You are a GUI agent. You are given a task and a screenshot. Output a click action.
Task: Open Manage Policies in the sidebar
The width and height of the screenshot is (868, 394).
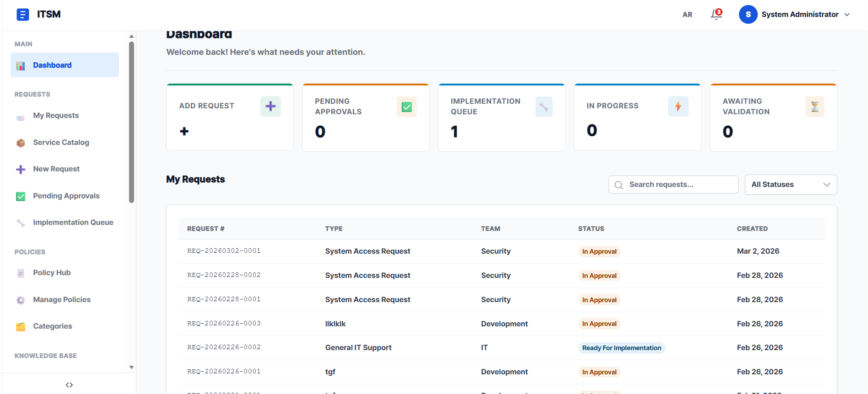click(65, 300)
